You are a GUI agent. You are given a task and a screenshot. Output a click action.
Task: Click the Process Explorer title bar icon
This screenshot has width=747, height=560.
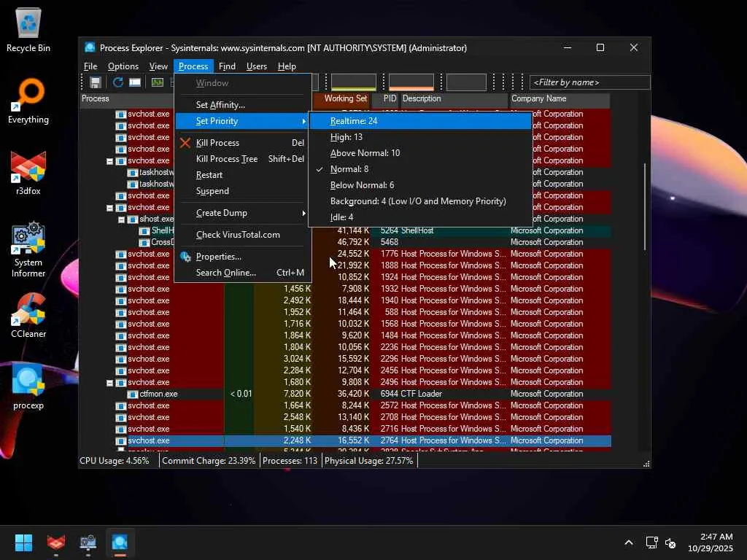coord(90,47)
